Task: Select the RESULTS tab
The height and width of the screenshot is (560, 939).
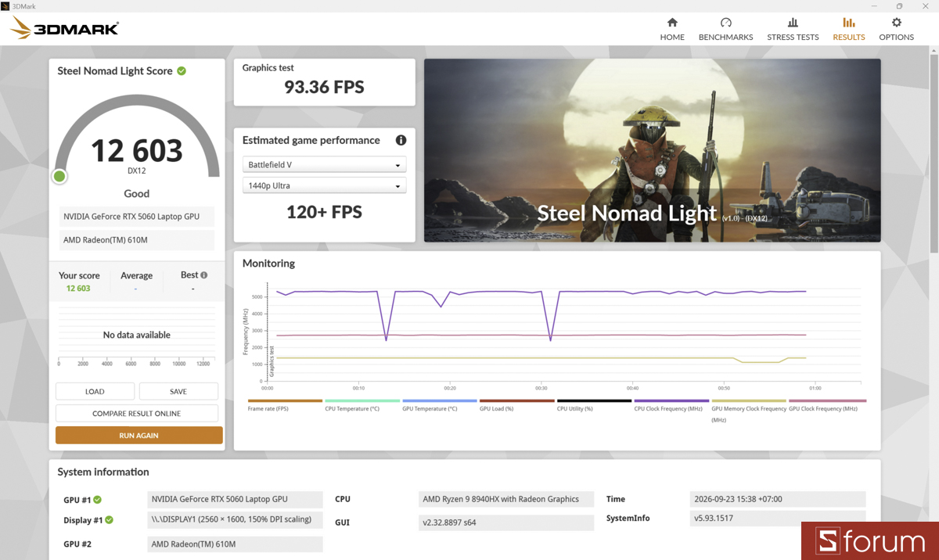Action: click(849, 29)
